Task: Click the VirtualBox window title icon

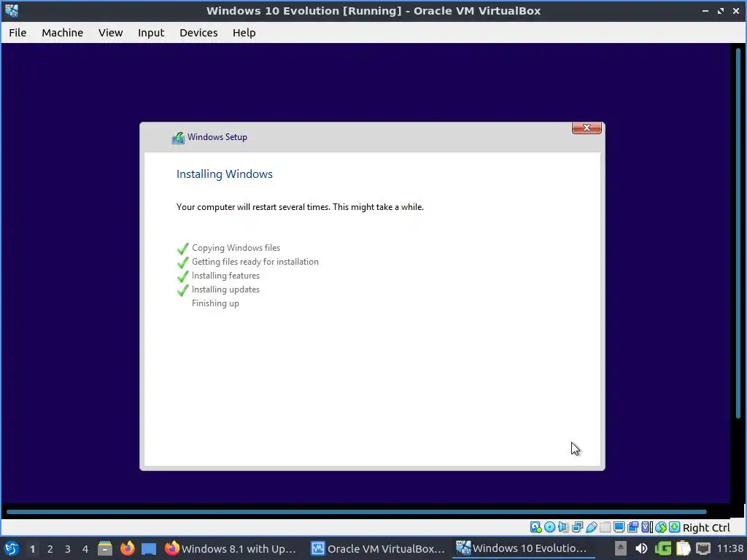Action: point(12,10)
